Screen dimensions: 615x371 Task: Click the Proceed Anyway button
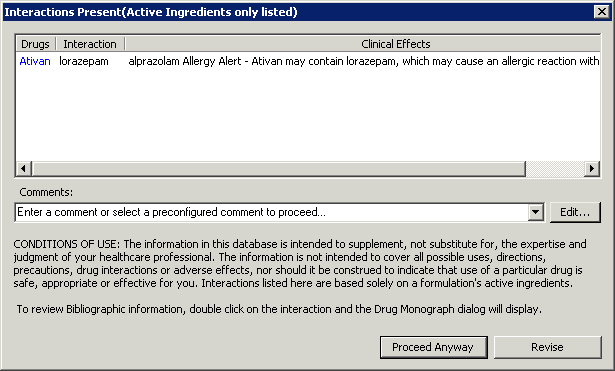pyautogui.click(x=433, y=347)
